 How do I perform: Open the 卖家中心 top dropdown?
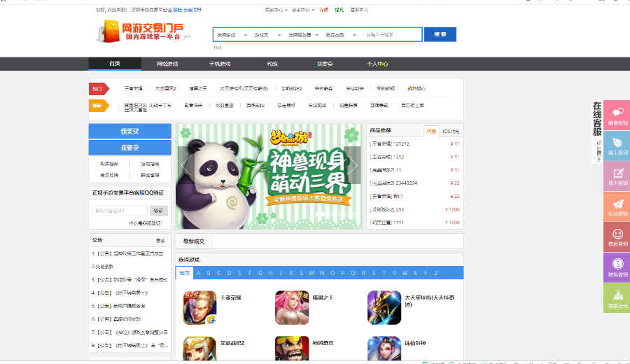click(303, 10)
